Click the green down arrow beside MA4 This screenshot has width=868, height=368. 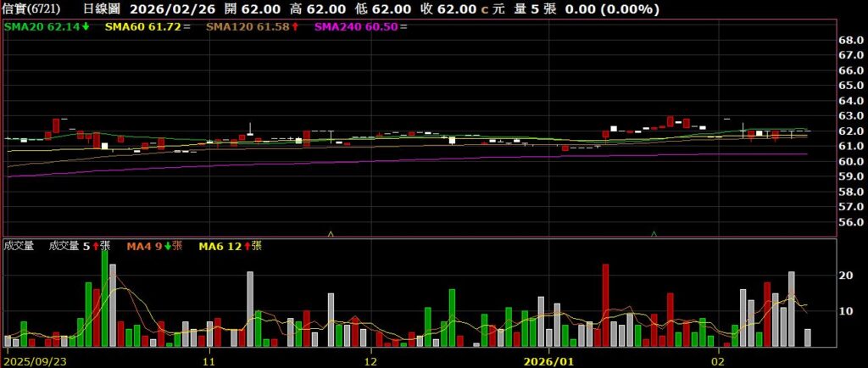[x=168, y=246]
